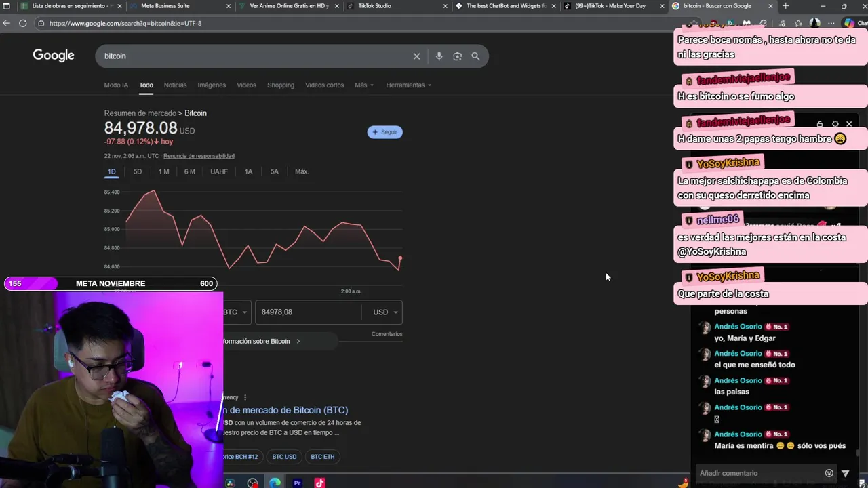Open the 'mercado de Bitcoin (BTC)' result
Viewport: 868px width, 488px height.
click(285, 410)
